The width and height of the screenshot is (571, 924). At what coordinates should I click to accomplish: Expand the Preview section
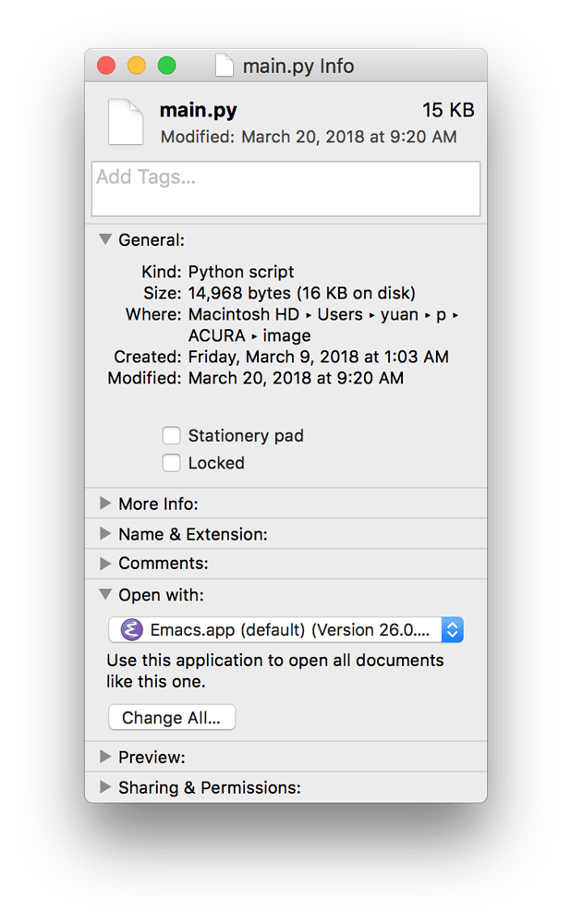click(x=104, y=757)
